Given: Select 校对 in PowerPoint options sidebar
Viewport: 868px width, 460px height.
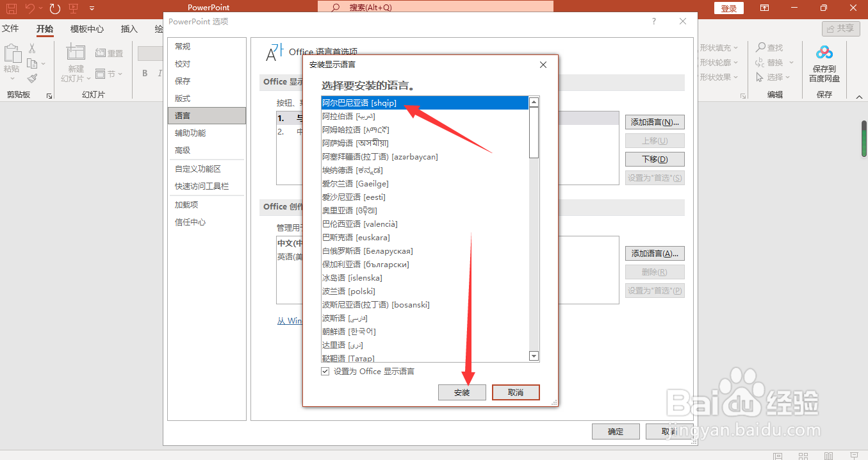Looking at the screenshot, I should click(207, 64).
